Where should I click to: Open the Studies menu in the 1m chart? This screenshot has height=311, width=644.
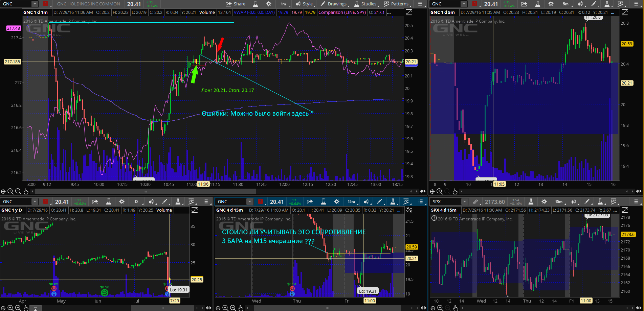(365, 4)
